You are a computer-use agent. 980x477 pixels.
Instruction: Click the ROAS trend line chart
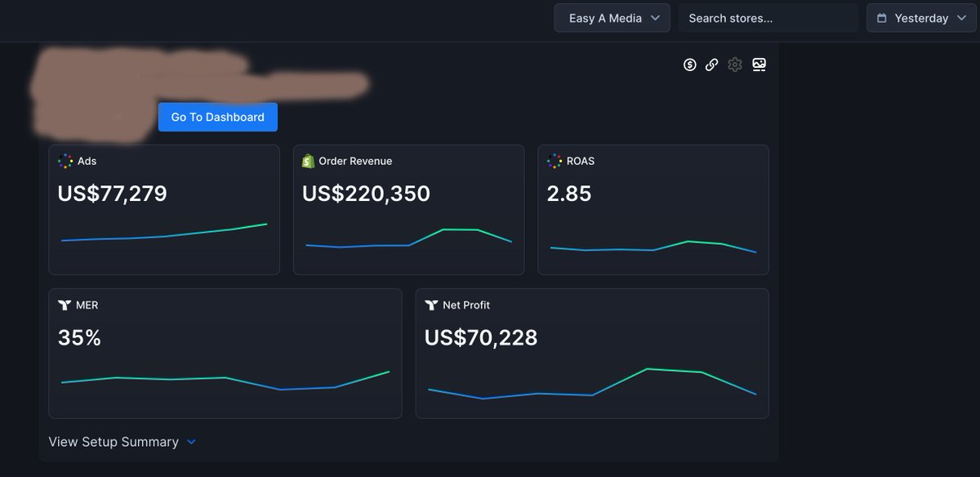(x=653, y=246)
